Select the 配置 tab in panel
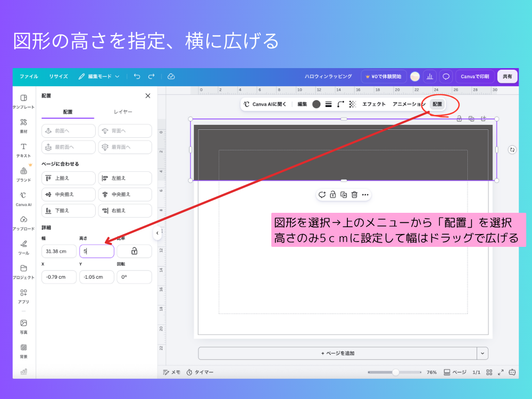Screen dimensions: 532x399 [x=68, y=112]
